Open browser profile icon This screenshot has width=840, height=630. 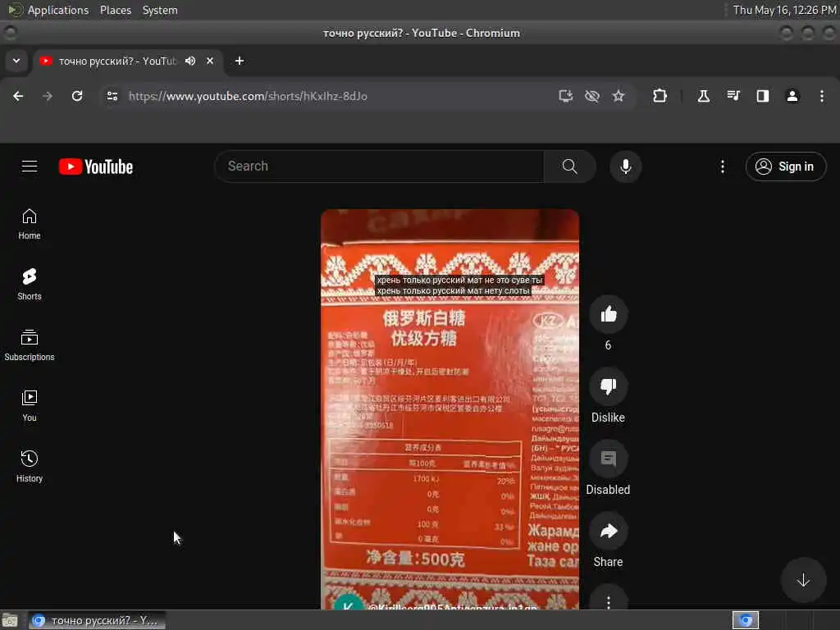click(x=792, y=96)
